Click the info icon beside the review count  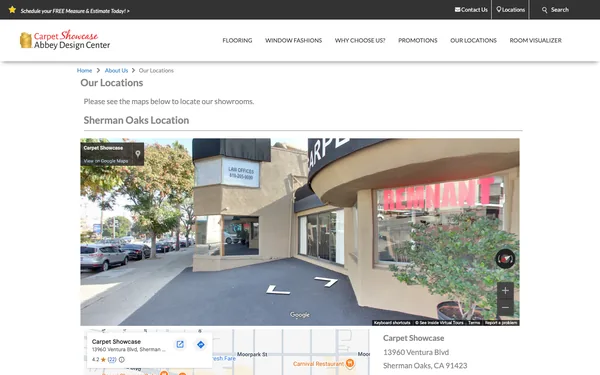pos(122,359)
